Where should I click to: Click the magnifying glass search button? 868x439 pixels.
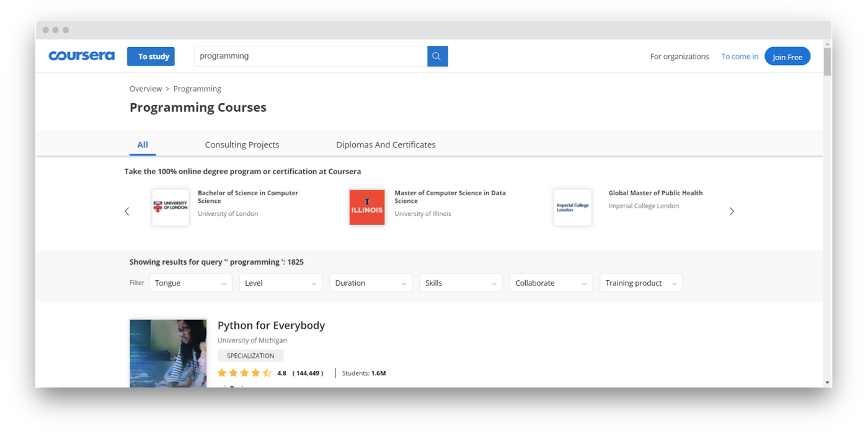point(437,56)
